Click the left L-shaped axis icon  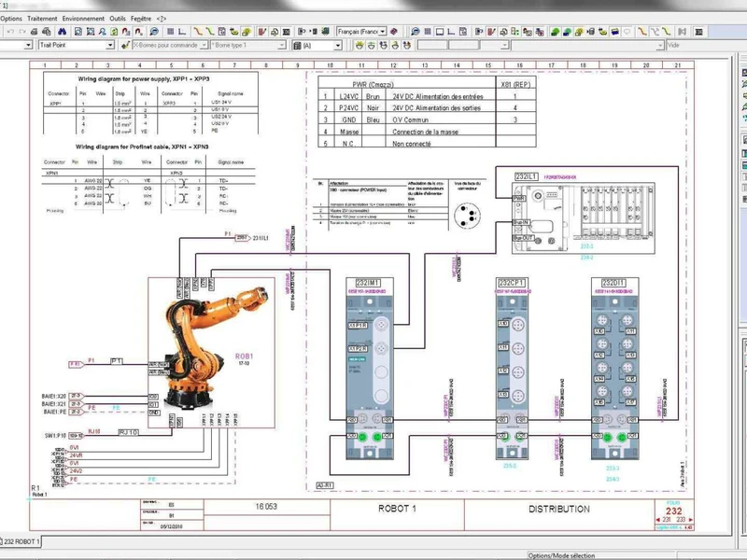tap(182, 32)
